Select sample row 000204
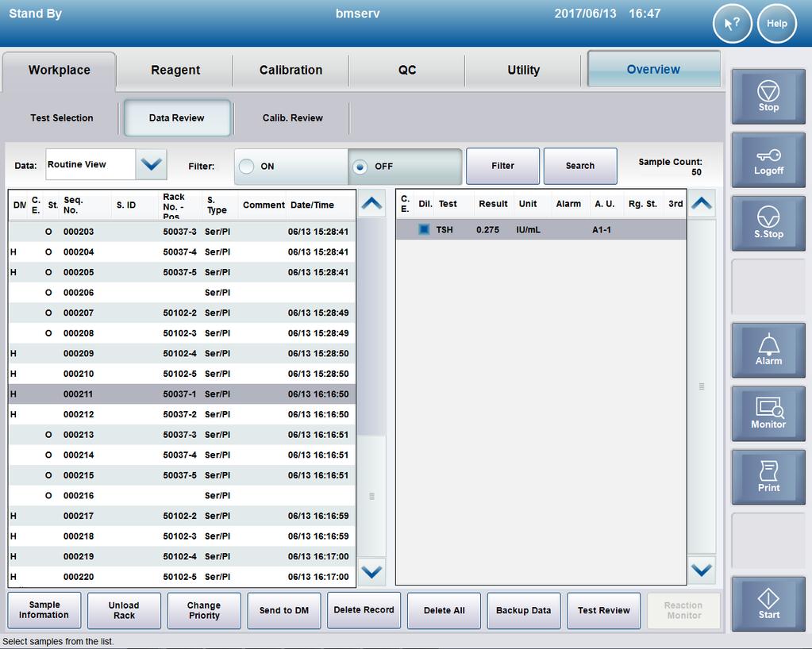812x649 pixels. point(183,252)
